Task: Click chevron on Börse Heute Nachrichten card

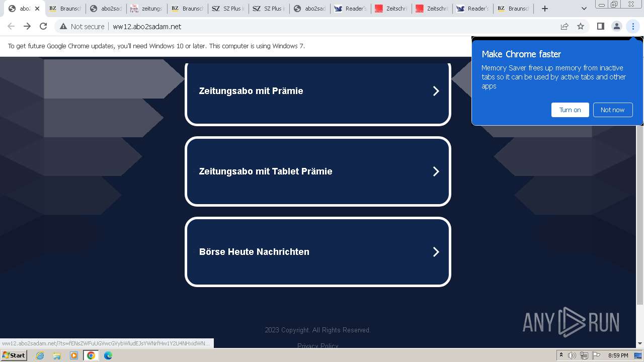Action: pyautogui.click(x=436, y=252)
